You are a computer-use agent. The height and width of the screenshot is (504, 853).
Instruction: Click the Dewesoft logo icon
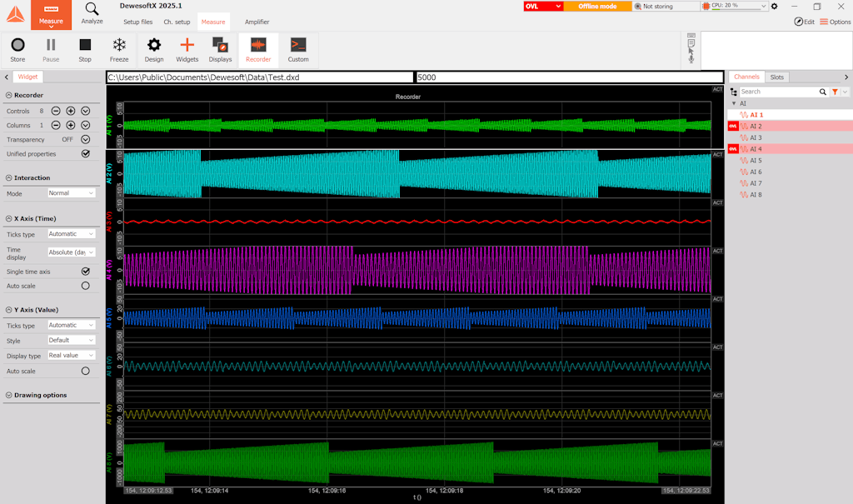point(15,14)
